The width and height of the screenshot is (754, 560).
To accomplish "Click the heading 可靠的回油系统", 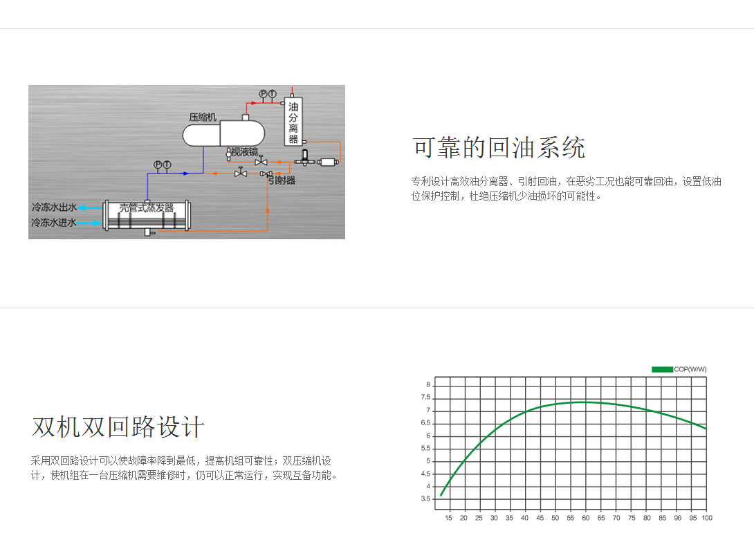I will point(499,147).
